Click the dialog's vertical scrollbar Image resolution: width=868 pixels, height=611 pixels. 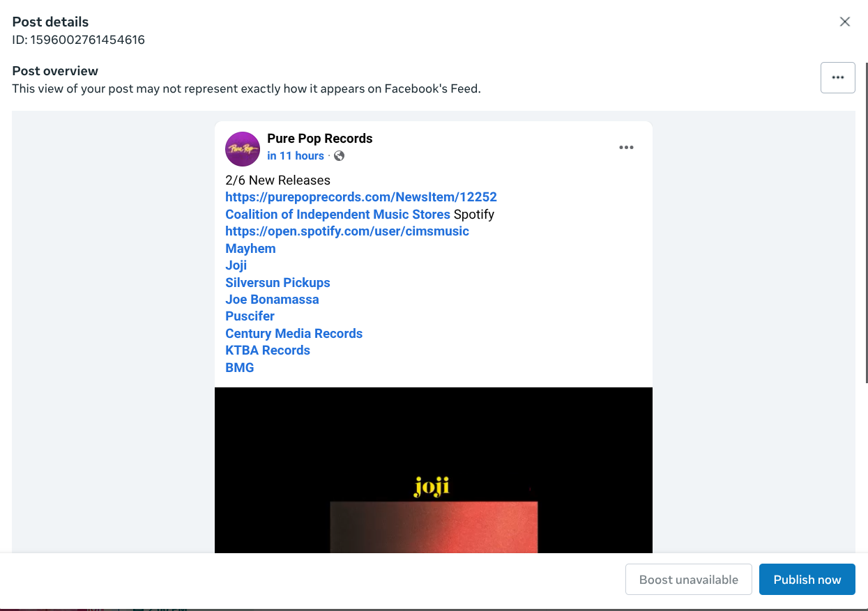tap(866, 223)
